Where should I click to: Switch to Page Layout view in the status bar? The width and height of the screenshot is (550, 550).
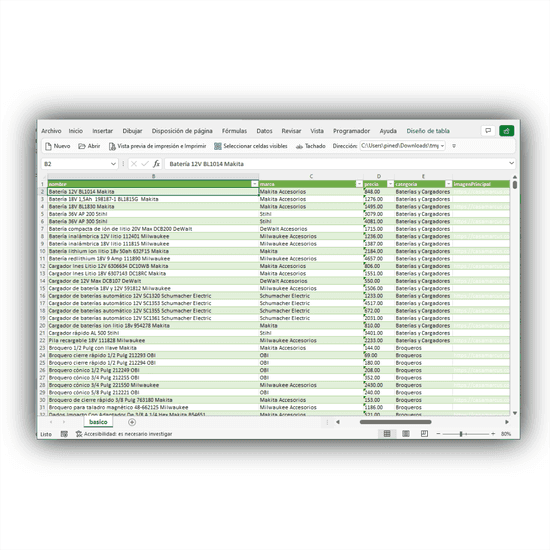(406, 434)
